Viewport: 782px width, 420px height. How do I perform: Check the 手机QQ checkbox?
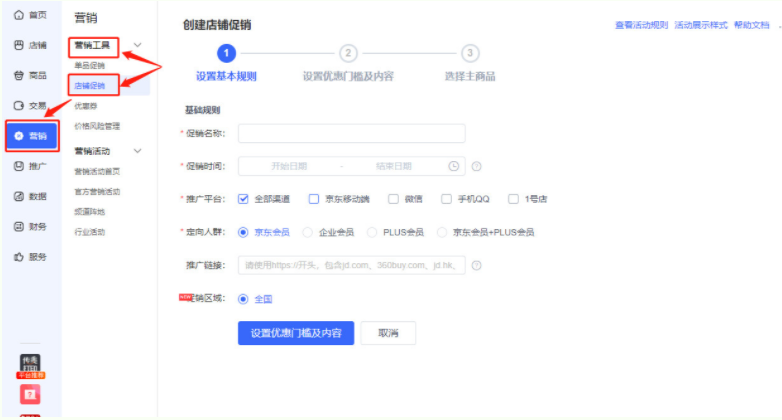coord(446,199)
